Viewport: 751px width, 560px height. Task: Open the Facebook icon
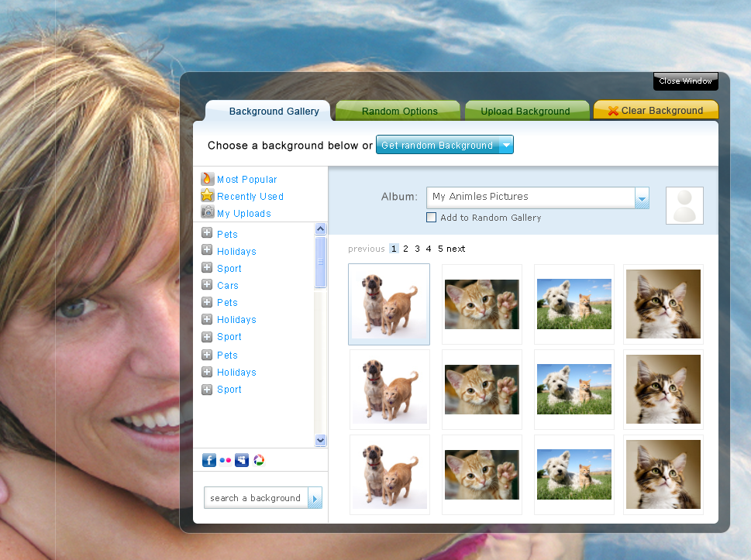(x=209, y=460)
